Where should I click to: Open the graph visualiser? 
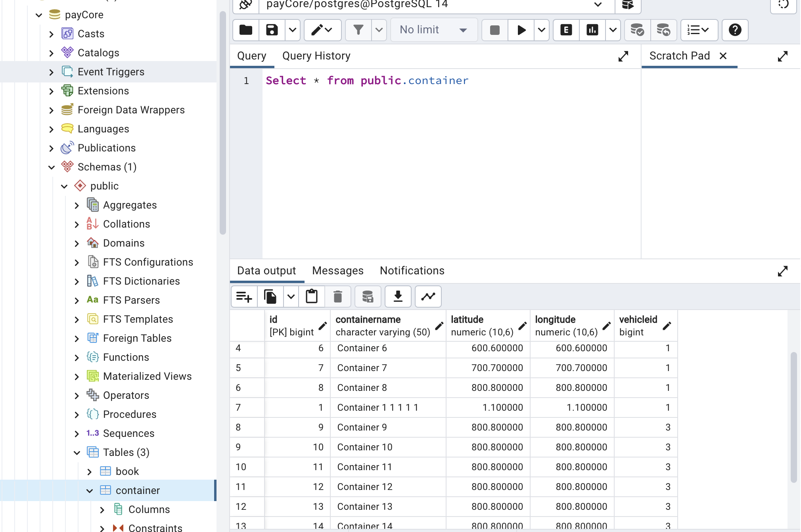tap(427, 296)
